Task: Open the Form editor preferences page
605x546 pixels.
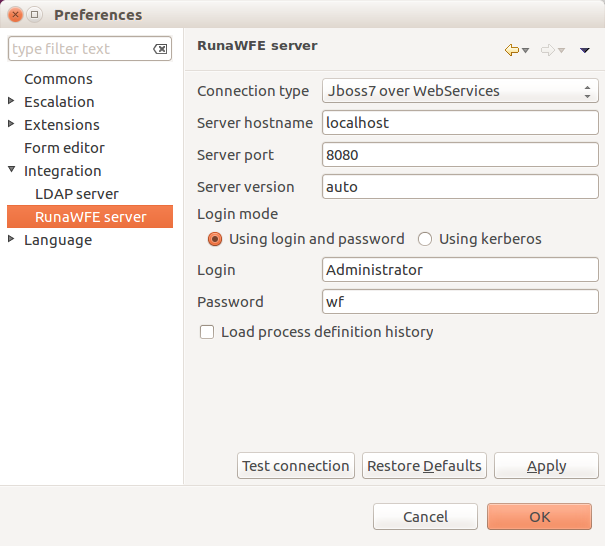Action: pos(64,148)
